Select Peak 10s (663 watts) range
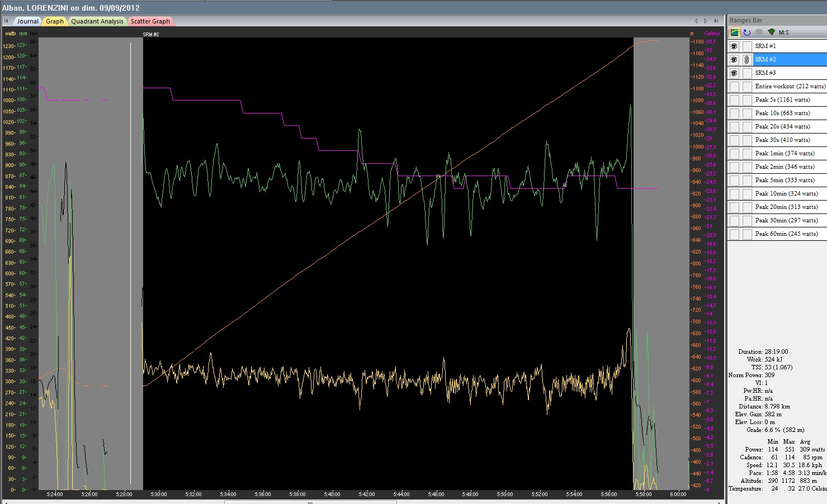This screenshot has height=504, width=827. click(x=790, y=113)
